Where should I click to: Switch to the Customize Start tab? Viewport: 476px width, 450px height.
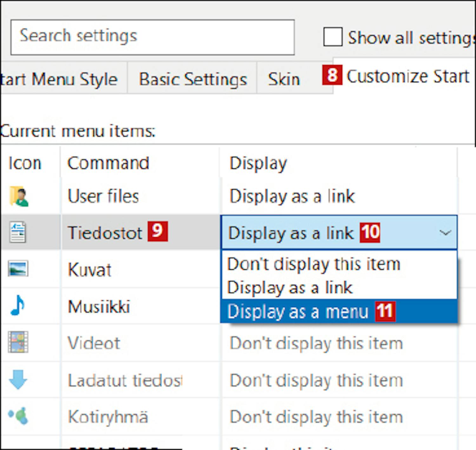pos(407,76)
